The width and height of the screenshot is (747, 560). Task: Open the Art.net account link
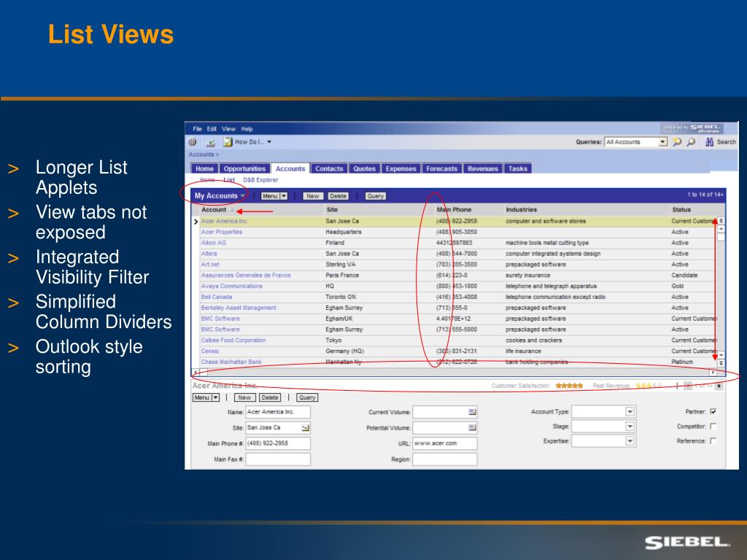[x=210, y=264]
